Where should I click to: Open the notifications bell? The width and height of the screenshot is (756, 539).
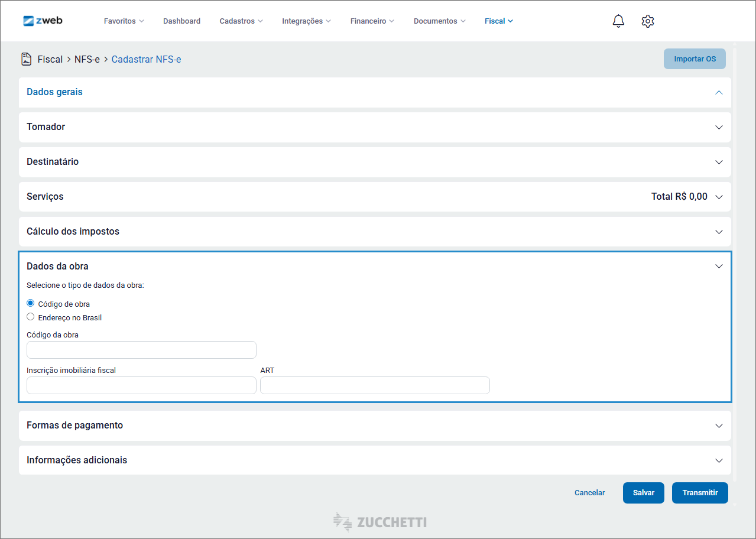[618, 21]
